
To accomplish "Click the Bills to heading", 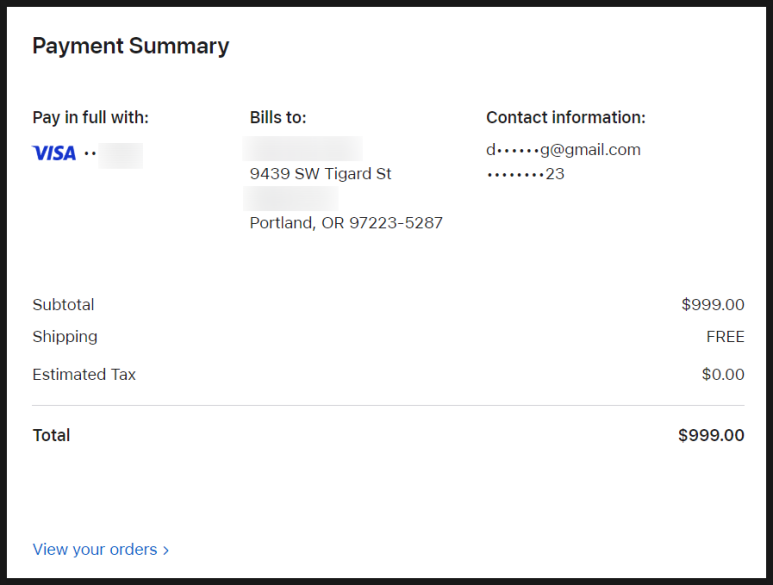I will pos(278,117).
